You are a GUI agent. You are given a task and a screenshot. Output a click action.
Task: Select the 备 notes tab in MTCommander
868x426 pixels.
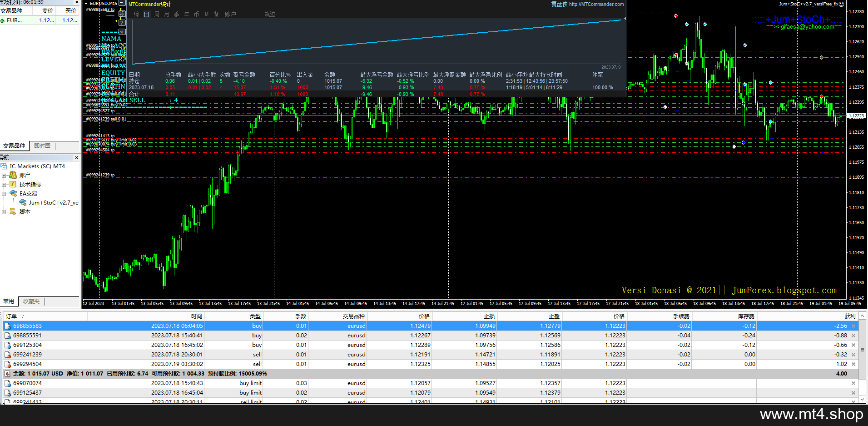point(217,14)
